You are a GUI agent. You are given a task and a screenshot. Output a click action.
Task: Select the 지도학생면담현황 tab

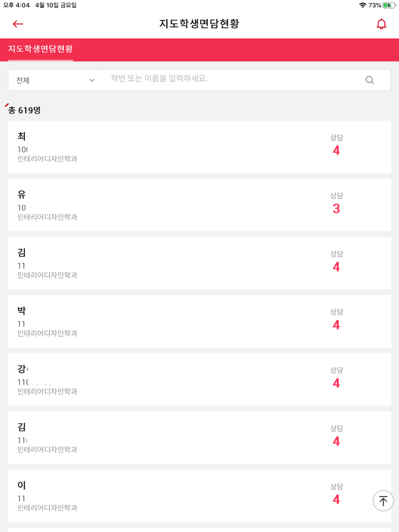[x=40, y=49]
